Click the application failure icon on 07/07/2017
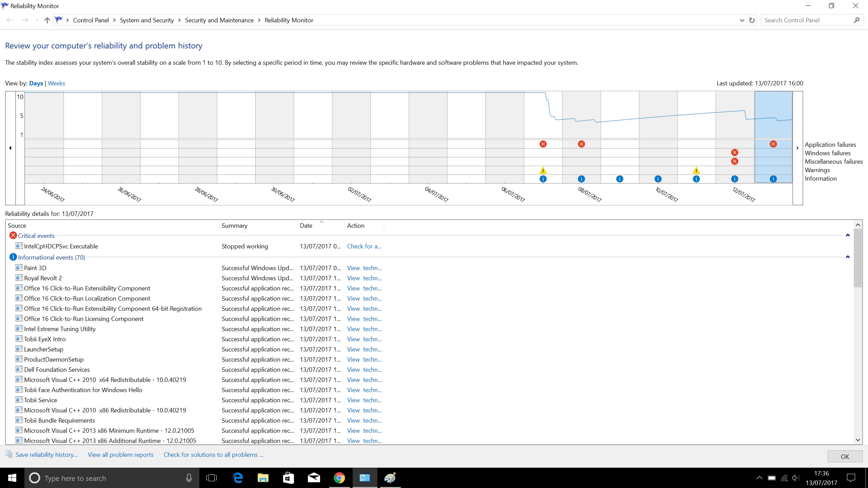The image size is (868, 488). click(x=543, y=144)
